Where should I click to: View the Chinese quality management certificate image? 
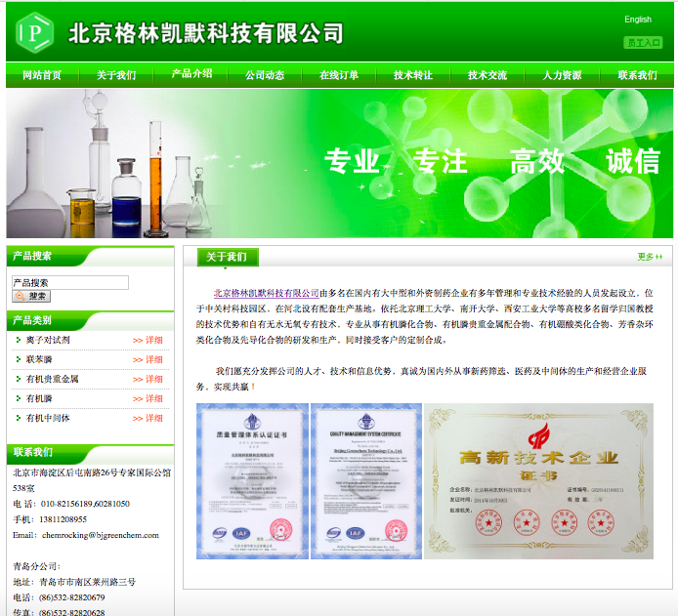tap(252, 481)
